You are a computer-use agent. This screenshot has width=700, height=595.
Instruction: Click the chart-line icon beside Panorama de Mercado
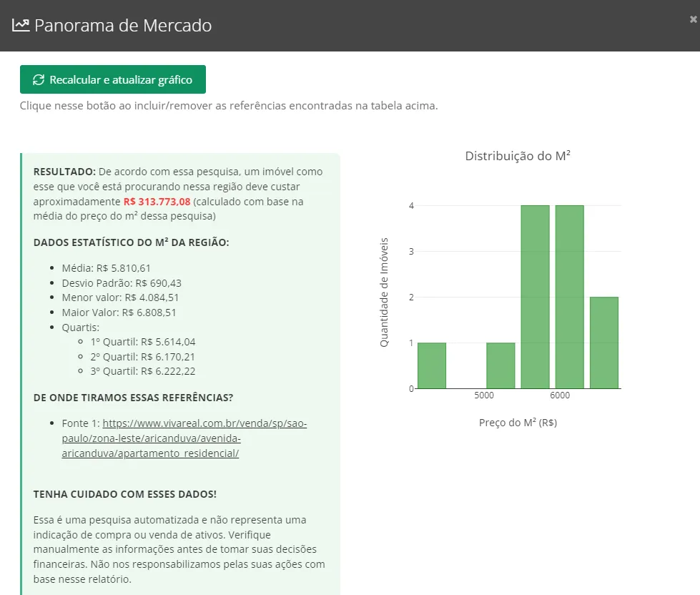tap(21, 26)
